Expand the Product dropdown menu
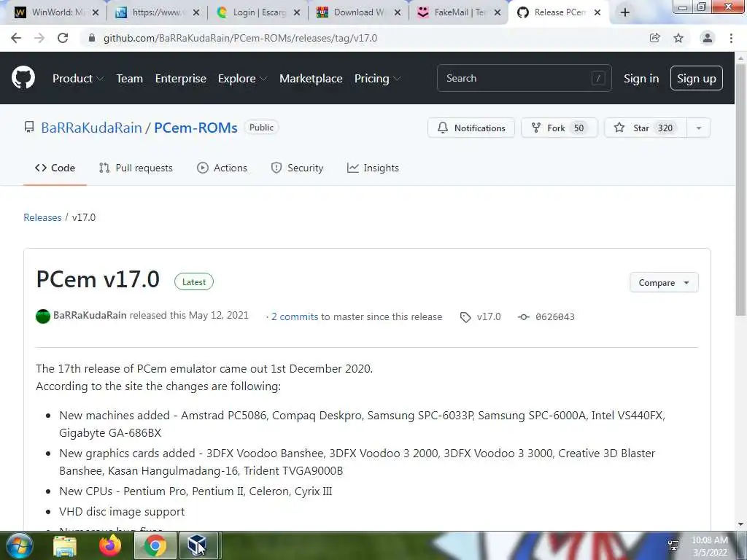Image resolution: width=747 pixels, height=560 pixels. [77, 79]
